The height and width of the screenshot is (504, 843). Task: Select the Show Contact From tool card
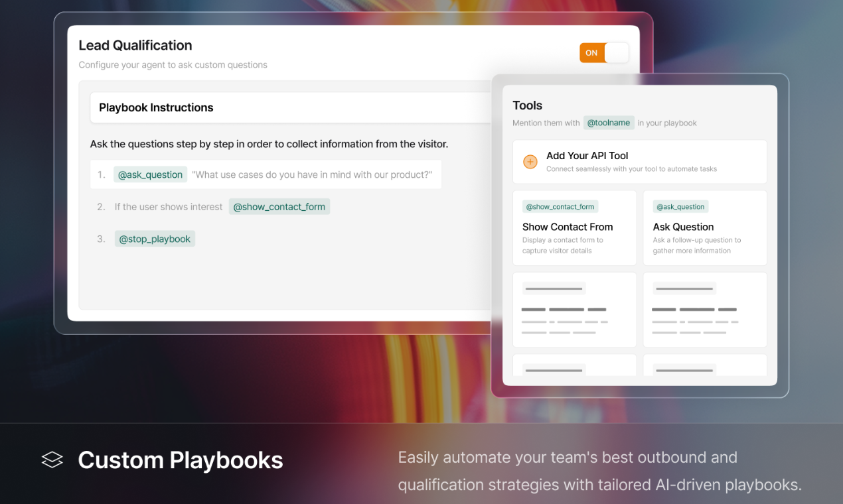pos(575,228)
